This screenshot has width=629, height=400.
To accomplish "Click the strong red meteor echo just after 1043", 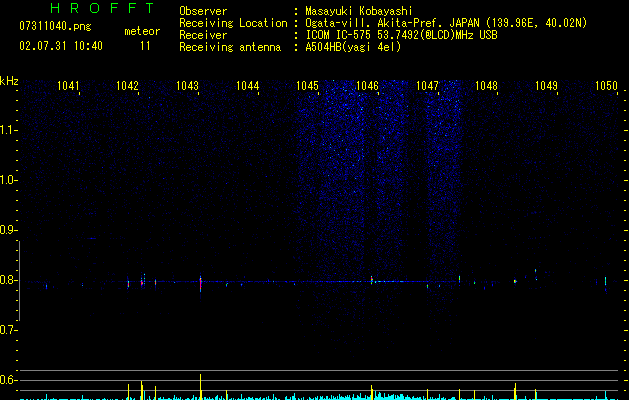I will pos(200,283).
